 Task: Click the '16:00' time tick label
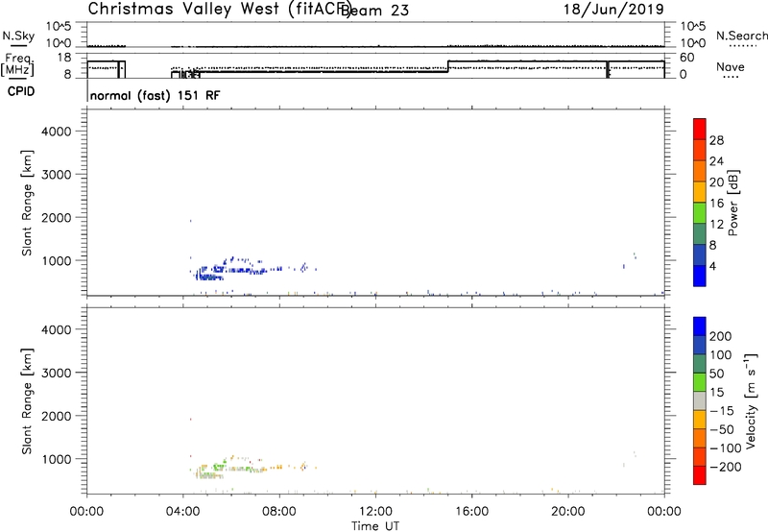471,512
